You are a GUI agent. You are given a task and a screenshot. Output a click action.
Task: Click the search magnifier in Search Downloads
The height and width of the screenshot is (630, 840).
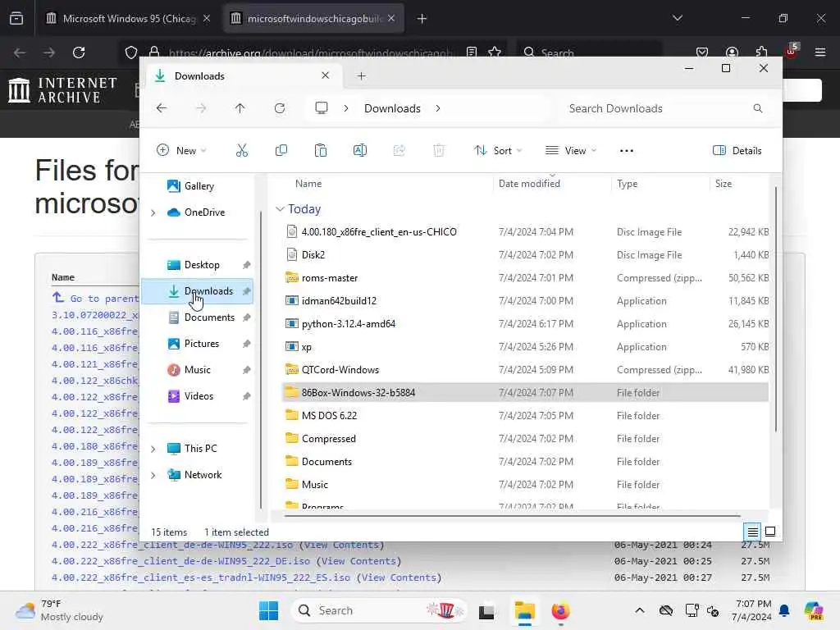(x=757, y=108)
